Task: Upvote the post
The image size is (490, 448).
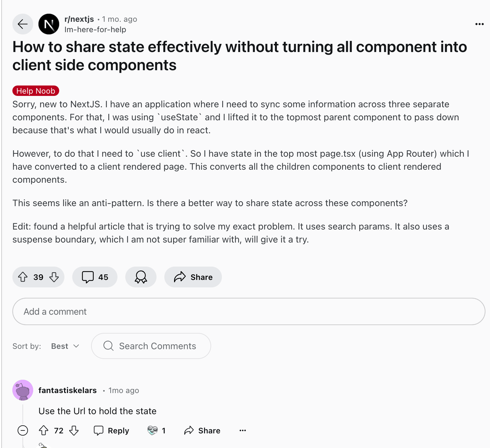Action: tap(23, 277)
